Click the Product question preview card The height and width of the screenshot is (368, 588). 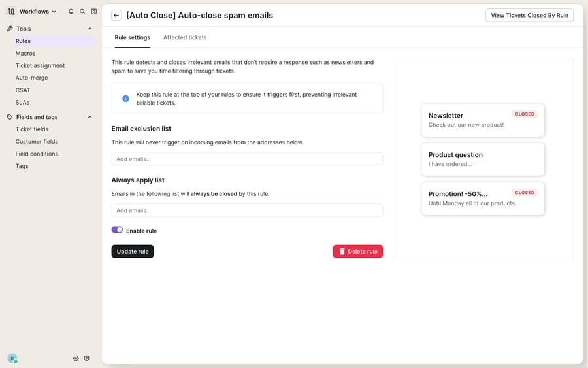483,159
